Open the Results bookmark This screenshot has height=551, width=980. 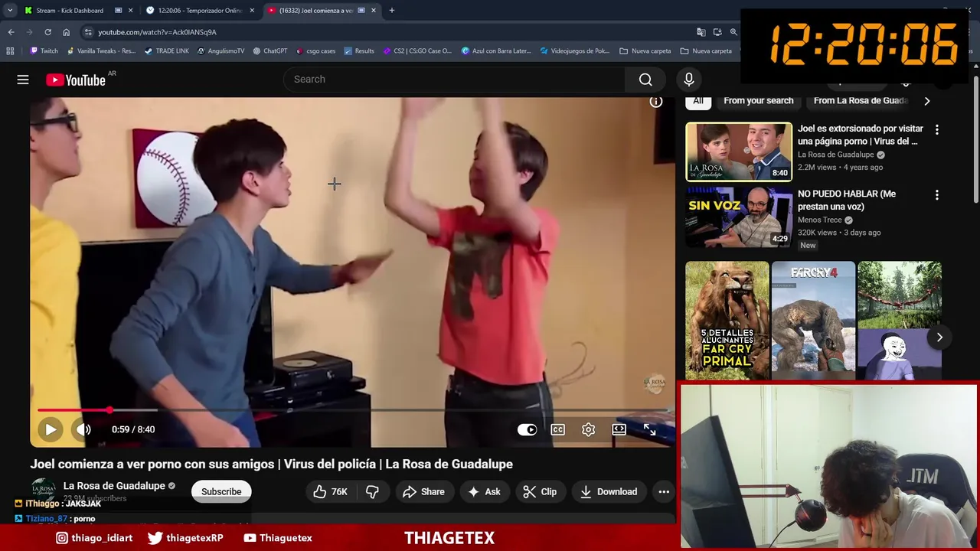[x=359, y=51]
